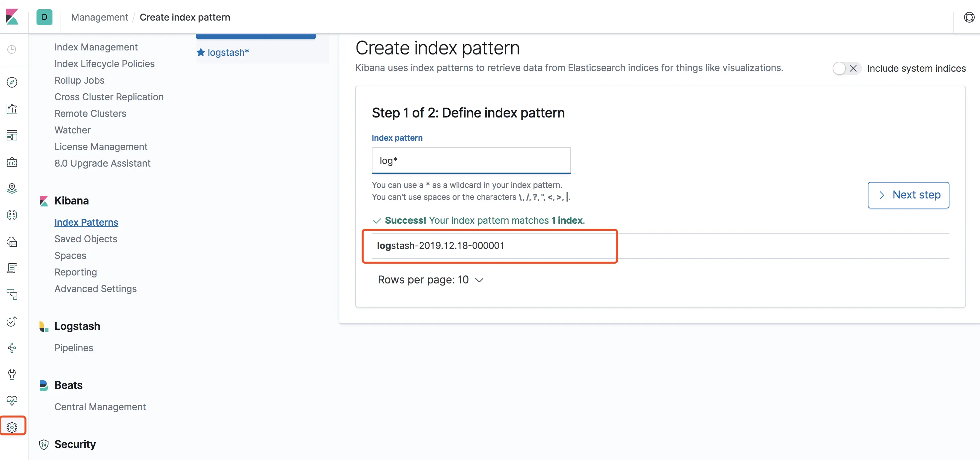Image resolution: width=980 pixels, height=460 pixels.
Task: Open Saved Objects menu item
Action: tap(86, 239)
